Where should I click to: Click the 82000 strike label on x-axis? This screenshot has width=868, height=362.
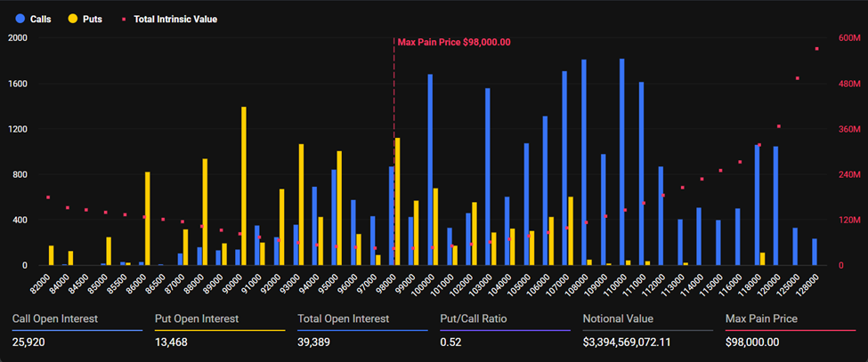click(40, 283)
